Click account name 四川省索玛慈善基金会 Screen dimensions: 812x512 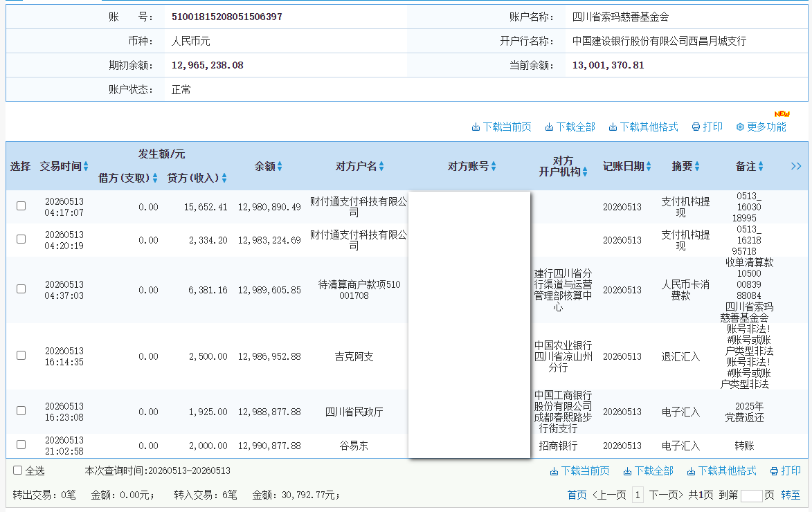pyautogui.click(x=620, y=17)
